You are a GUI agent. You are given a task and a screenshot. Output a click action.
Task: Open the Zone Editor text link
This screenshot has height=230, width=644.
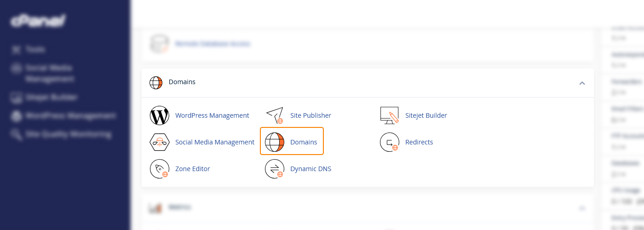[192, 169]
